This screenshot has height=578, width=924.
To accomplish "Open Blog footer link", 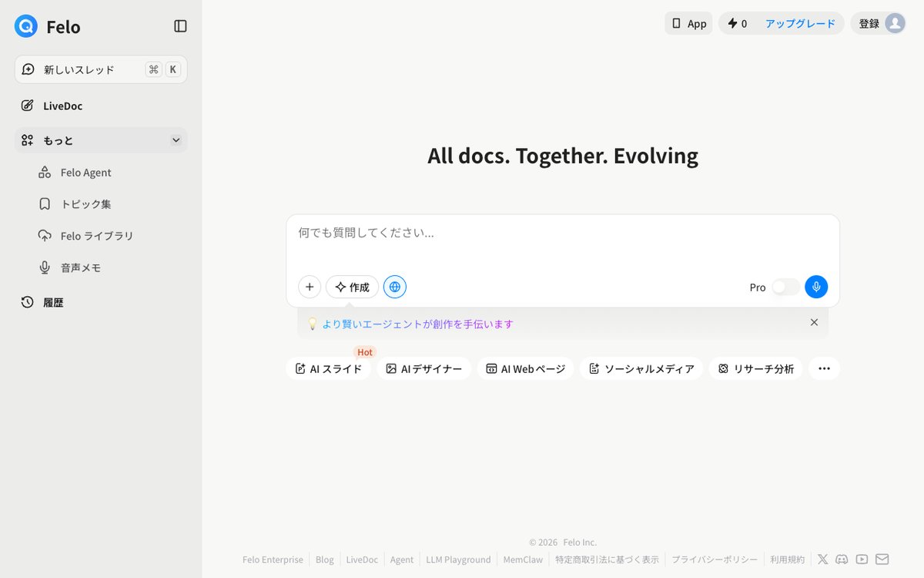I will coord(325,560).
